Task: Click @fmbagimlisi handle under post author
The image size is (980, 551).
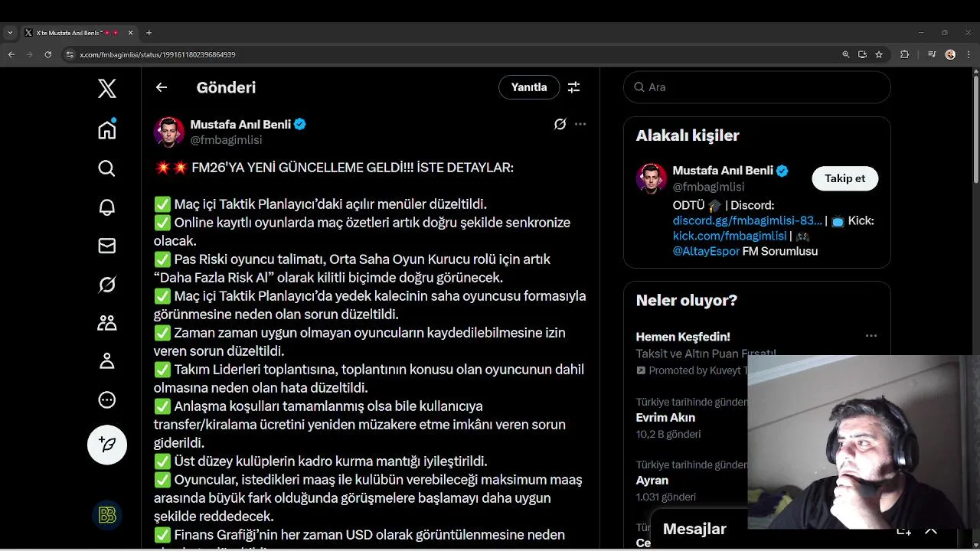Action: point(226,140)
